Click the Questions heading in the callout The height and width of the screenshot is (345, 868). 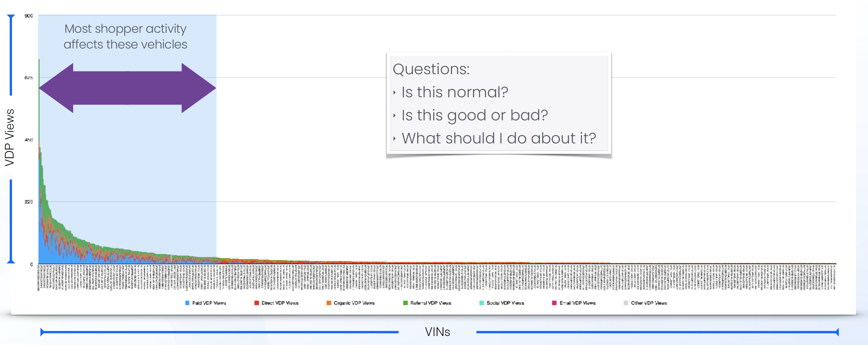point(431,69)
